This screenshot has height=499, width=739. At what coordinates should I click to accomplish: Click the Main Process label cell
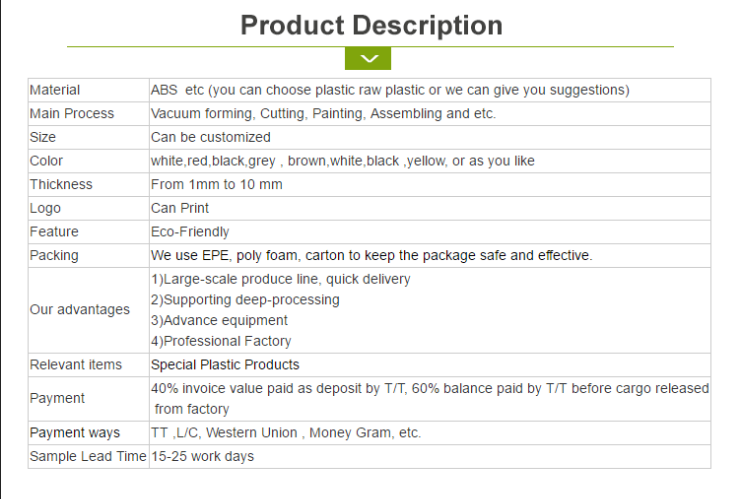click(x=72, y=114)
